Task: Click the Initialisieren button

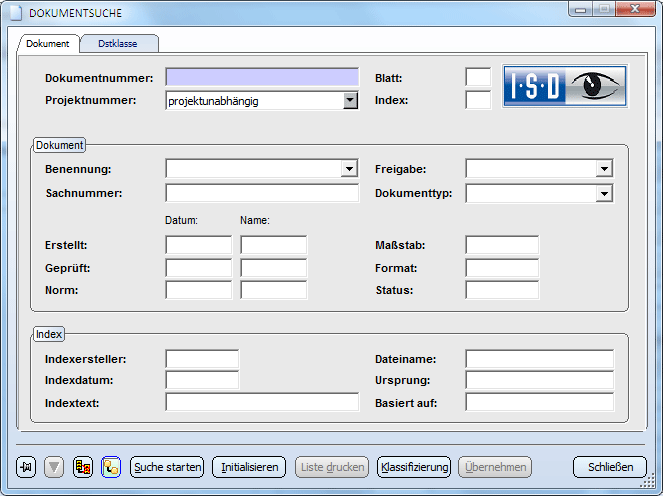Action: [x=249, y=467]
